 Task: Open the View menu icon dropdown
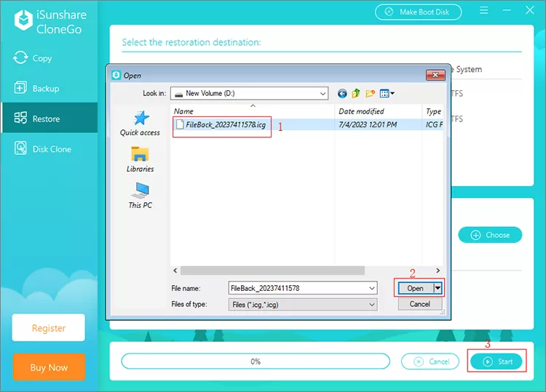(387, 93)
